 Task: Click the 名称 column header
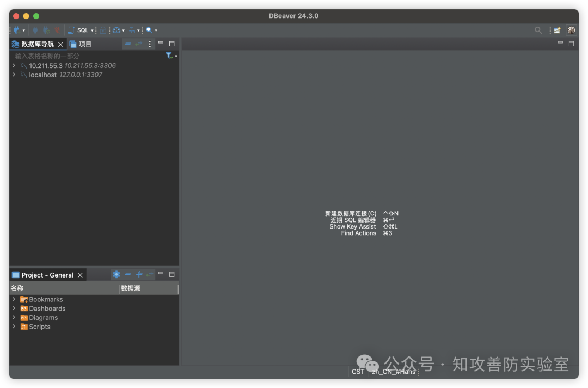(x=64, y=288)
